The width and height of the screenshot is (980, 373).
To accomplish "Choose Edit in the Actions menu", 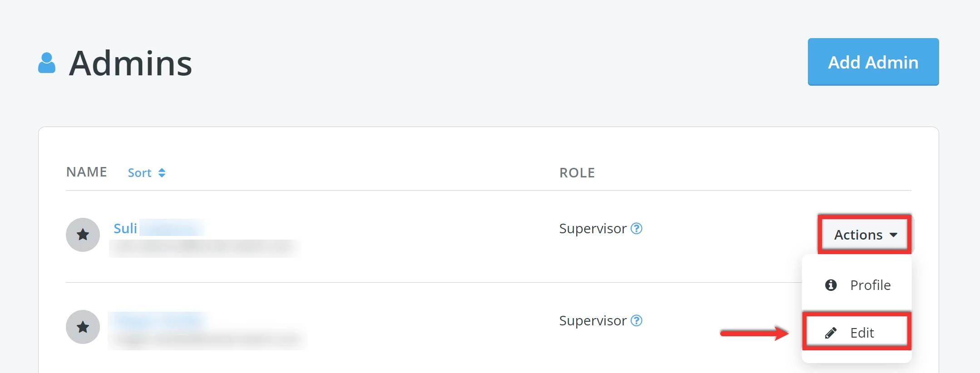I will point(861,333).
